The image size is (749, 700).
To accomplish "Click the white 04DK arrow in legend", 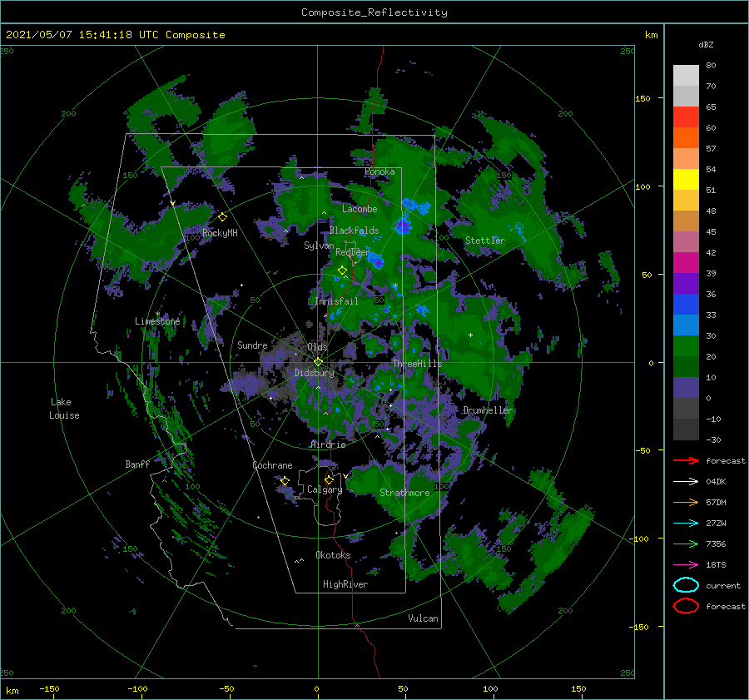I will pos(686,482).
